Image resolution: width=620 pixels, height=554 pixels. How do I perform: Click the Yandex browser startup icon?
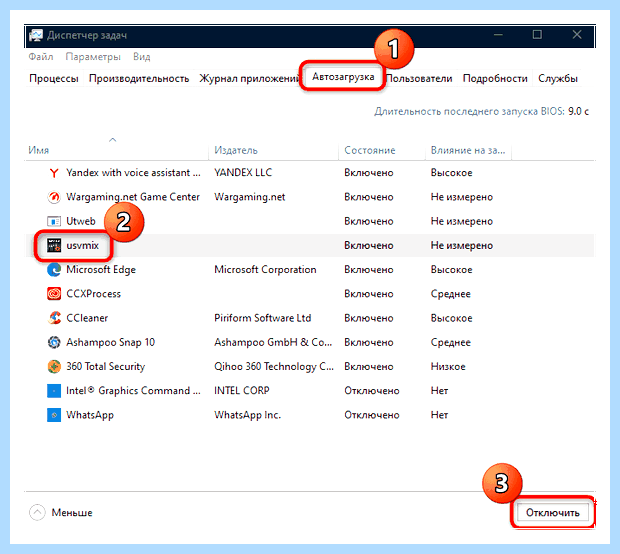click(54, 173)
